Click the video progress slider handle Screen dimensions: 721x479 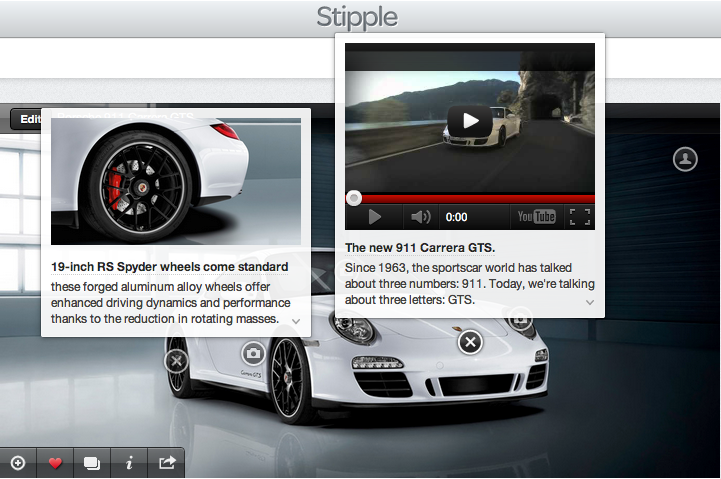click(354, 198)
